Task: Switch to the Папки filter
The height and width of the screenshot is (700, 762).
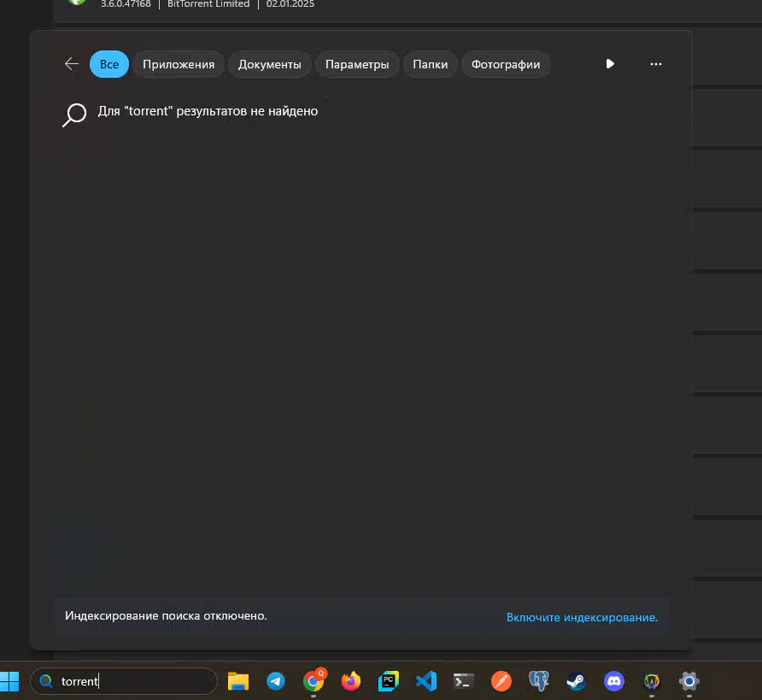Action: [430, 64]
